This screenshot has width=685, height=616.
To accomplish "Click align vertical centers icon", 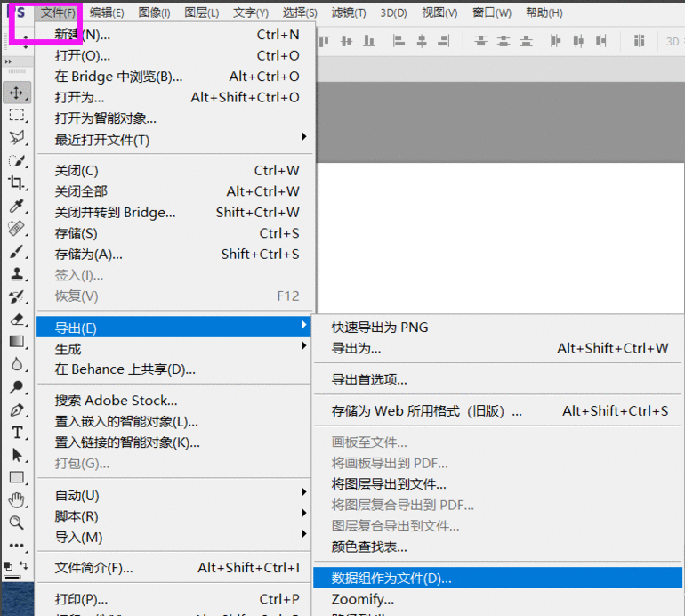I will coord(346,41).
